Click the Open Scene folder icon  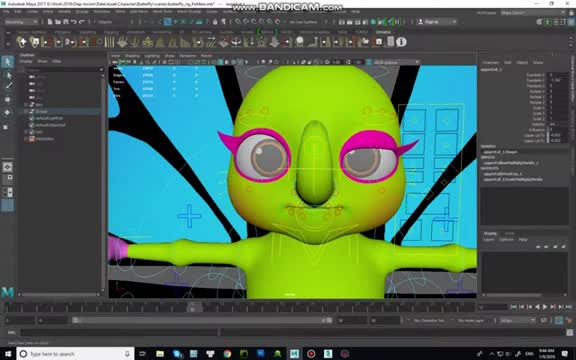58,22
